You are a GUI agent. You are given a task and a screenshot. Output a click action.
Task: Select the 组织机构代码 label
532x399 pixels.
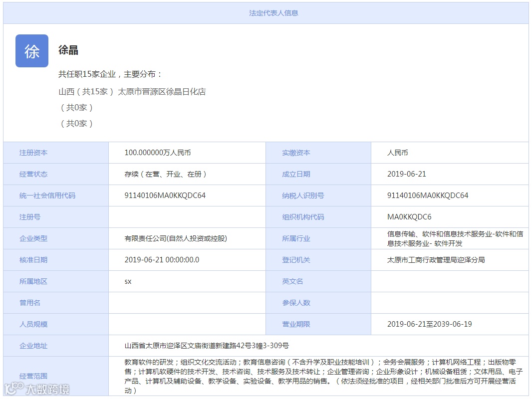[303, 216]
